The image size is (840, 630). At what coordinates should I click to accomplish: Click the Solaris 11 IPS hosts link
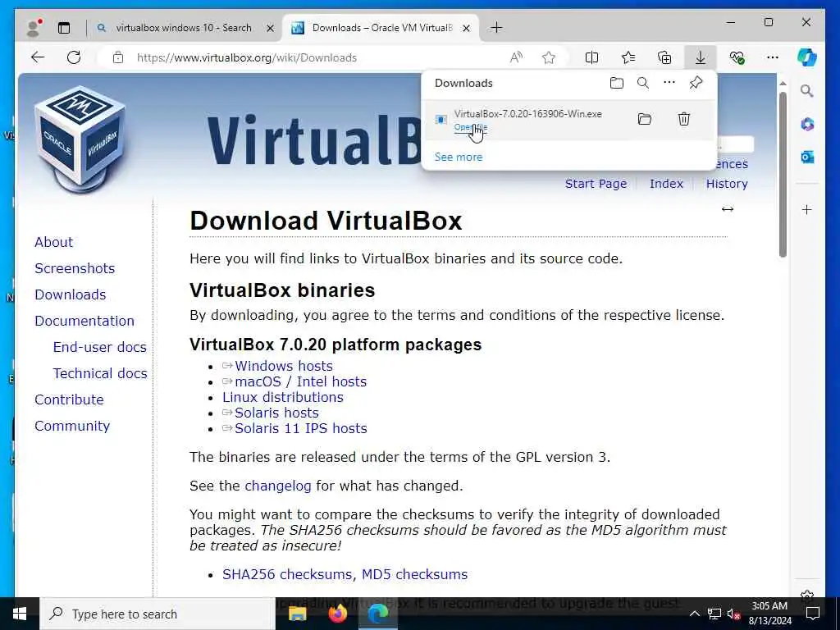coord(300,428)
